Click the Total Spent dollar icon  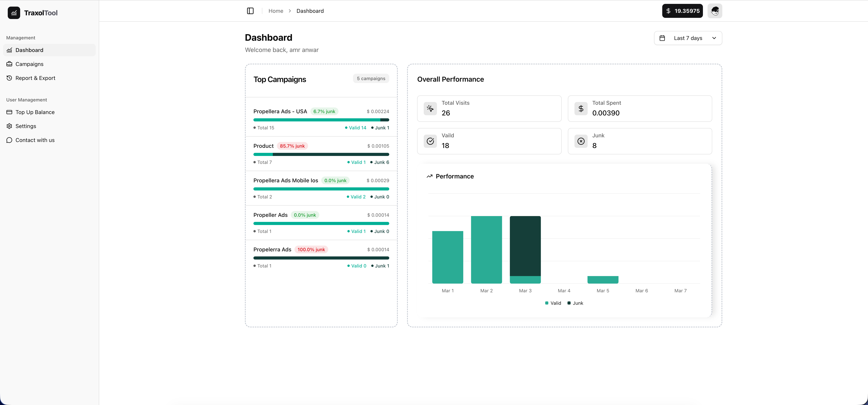581,108
